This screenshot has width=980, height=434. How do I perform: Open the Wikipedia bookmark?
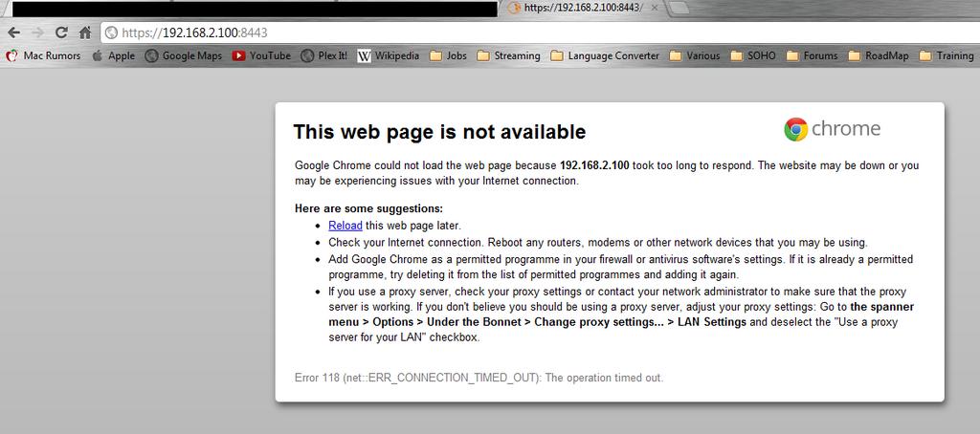point(389,55)
